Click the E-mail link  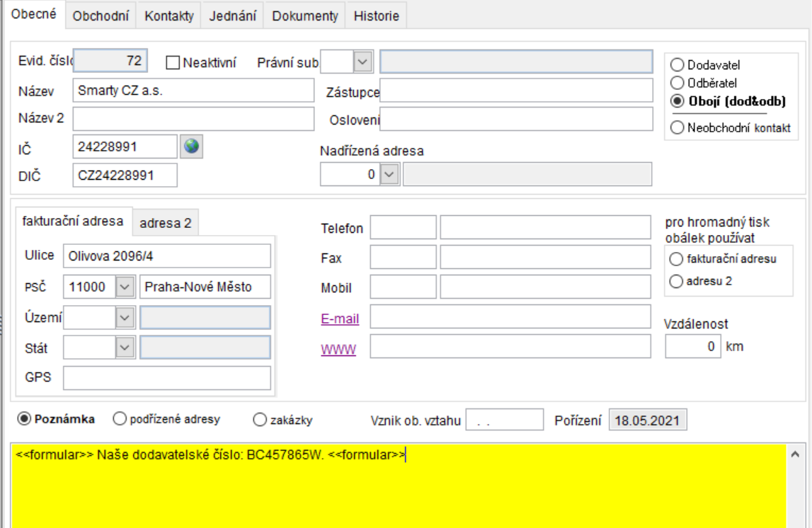tap(340, 318)
